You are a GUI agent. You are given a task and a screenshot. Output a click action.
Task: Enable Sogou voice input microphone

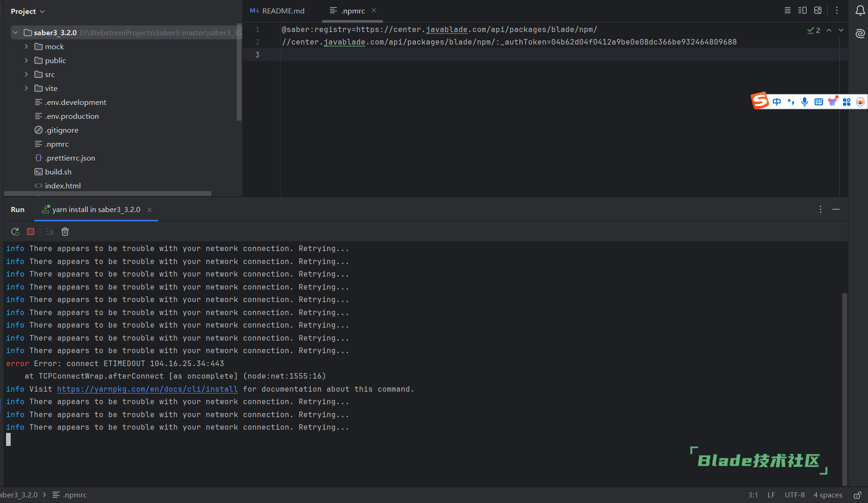pos(805,102)
